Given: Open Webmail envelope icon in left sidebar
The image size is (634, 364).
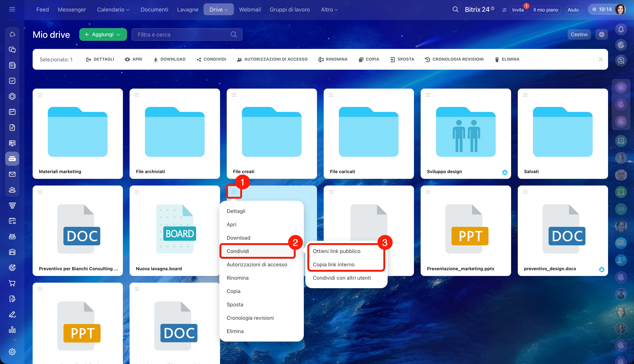Looking at the screenshot, I should tap(12, 174).
